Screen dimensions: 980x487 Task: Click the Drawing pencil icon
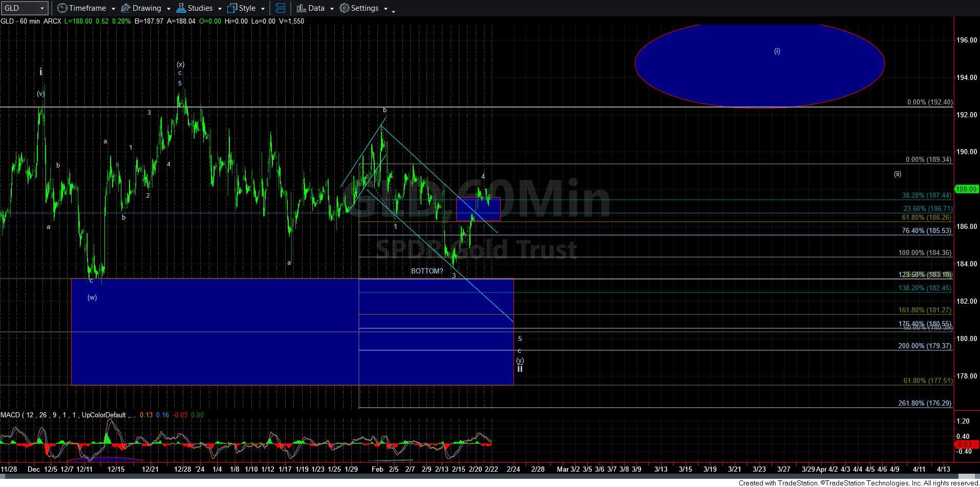pyautogui.click(x=126, y=8)
